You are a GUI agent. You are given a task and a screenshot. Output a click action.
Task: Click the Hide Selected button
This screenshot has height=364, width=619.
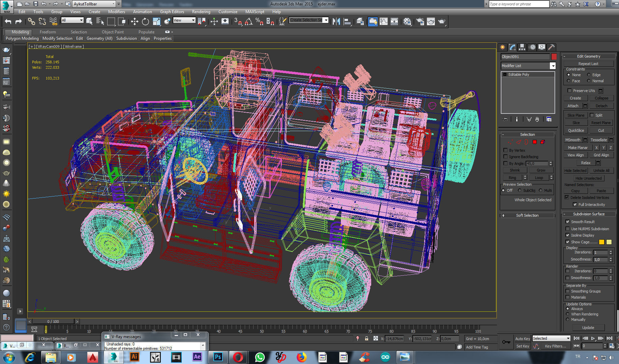pos(576,171)
